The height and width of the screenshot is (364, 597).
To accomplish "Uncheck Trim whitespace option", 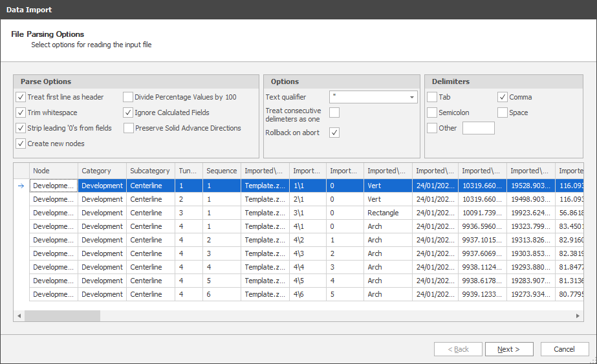I will [21, 112].
